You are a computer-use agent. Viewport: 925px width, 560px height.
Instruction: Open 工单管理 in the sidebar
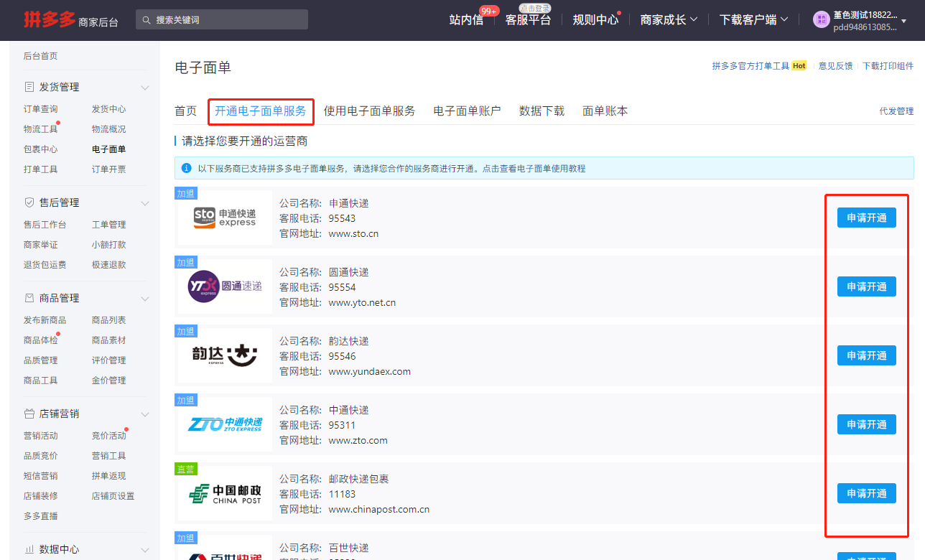[x=108, y=225]
